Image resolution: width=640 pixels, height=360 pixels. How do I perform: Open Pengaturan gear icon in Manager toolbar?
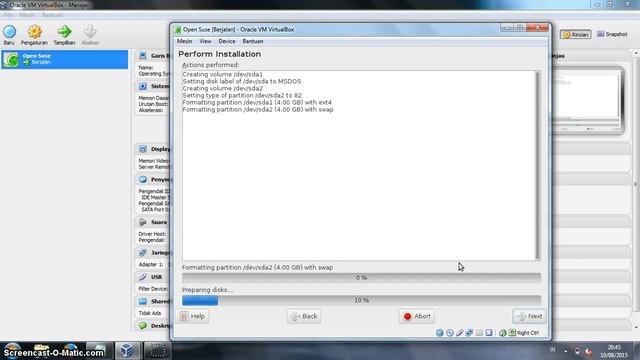point(34,32)
